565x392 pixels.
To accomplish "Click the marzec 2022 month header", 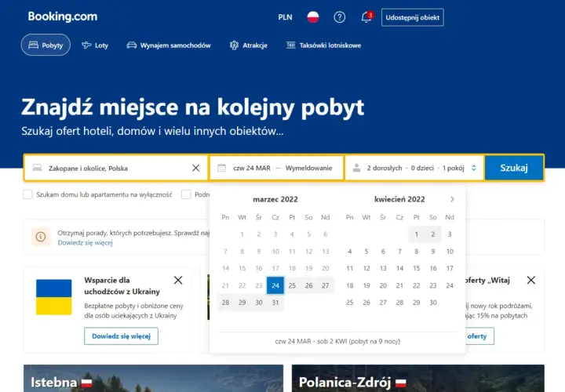I will click(x=275, y=199).
